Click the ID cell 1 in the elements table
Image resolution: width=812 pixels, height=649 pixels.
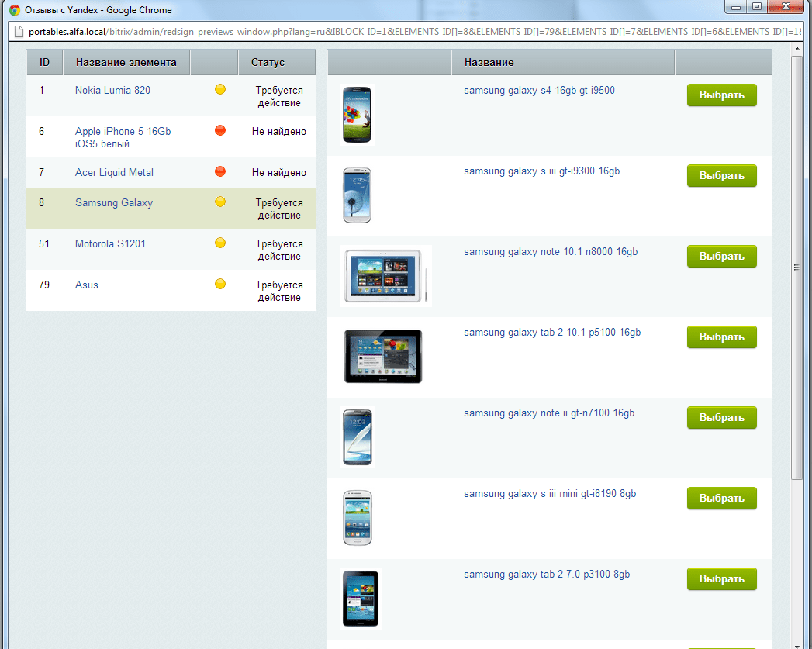point(41,90)
